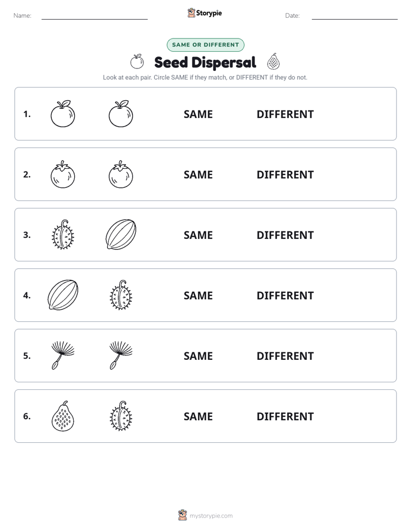Image resolution: width=411 pixels, height=532 pixels.
Task: Choose SAME for row 2
Action: (198, 174)
